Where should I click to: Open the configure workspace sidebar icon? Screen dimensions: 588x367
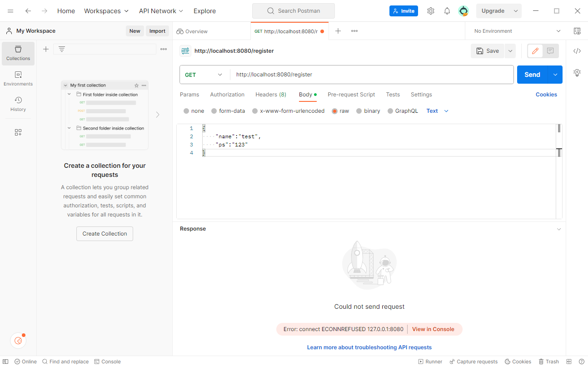tap(18, 132)
